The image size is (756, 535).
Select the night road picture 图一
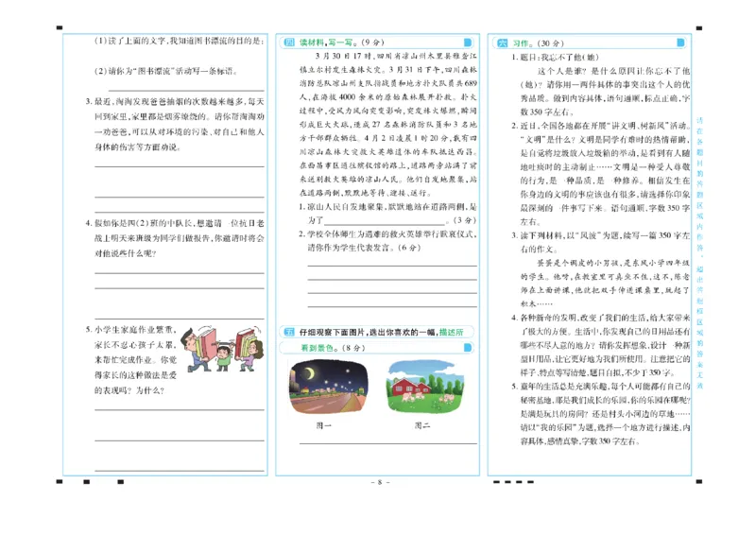pyautogui.click(x=328, y=387)
